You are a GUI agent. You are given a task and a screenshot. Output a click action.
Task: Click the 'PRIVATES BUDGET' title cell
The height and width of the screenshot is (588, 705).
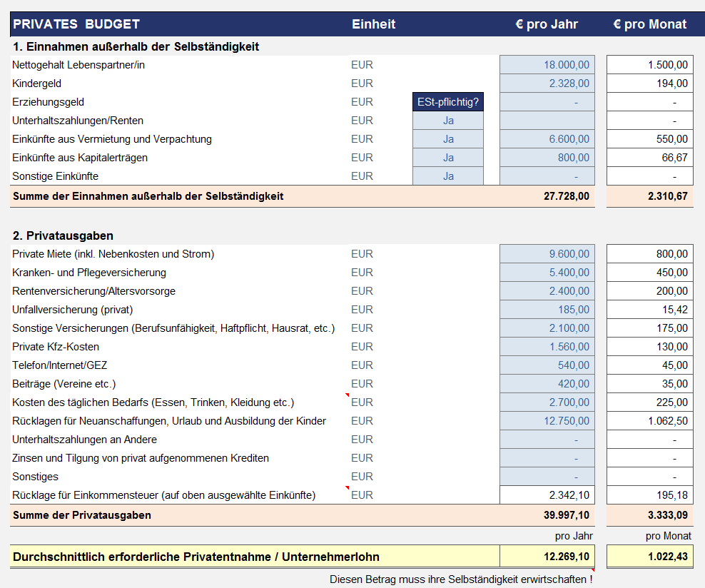coord(77,24)
